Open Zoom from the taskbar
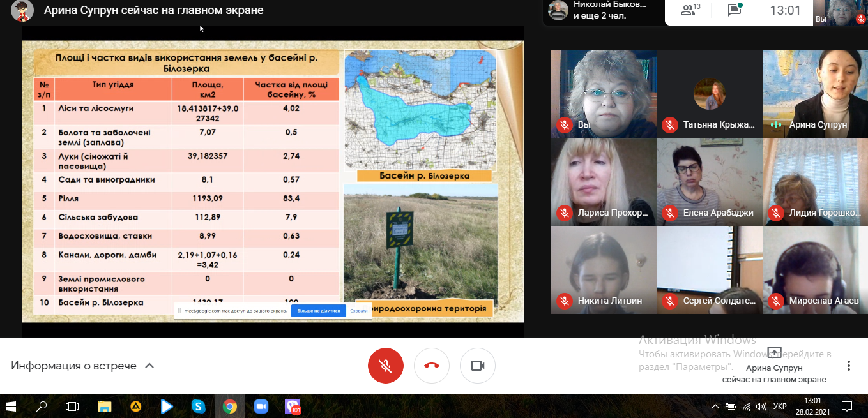The height and width of the screenshot is (418, 868). click(261, 406)
